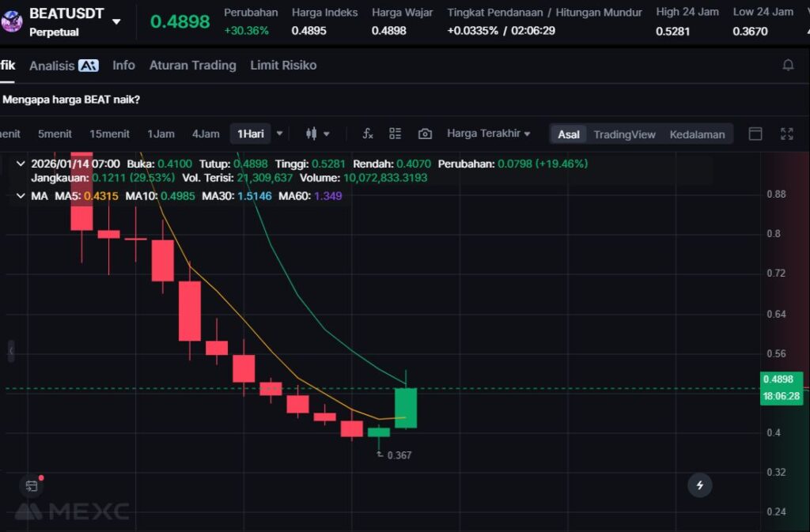Click the lightning quick-trade button
Image resolution: width=810 pixels, height=532 pixels.
(699, 485)
